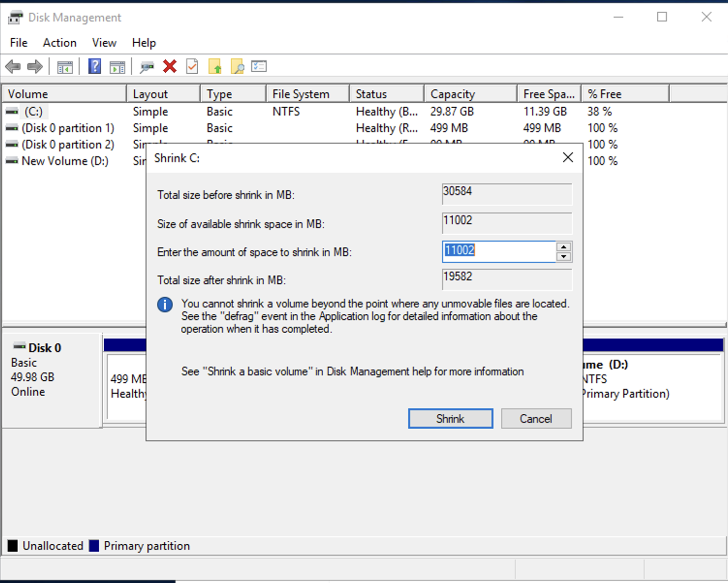The image size is (728, 583).
Task: Sort by Volume column header
Action: point(64,94)
